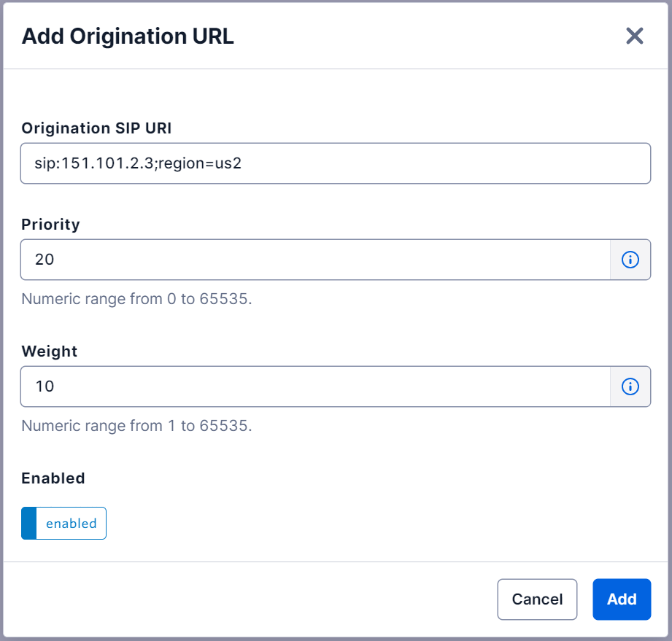Cancel adding the origination URL
Viewport: 672px width, 641px height.
coord(537,599)
